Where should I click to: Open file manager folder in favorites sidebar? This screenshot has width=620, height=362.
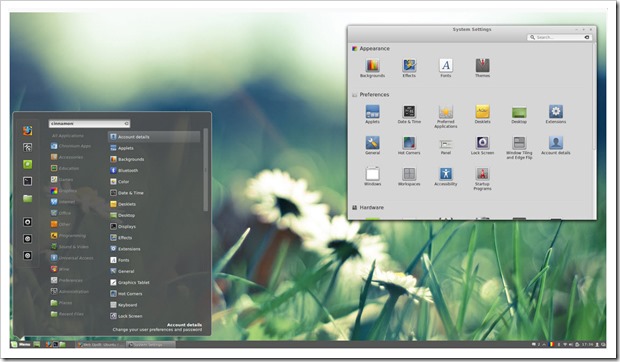[x=27, y=198]
